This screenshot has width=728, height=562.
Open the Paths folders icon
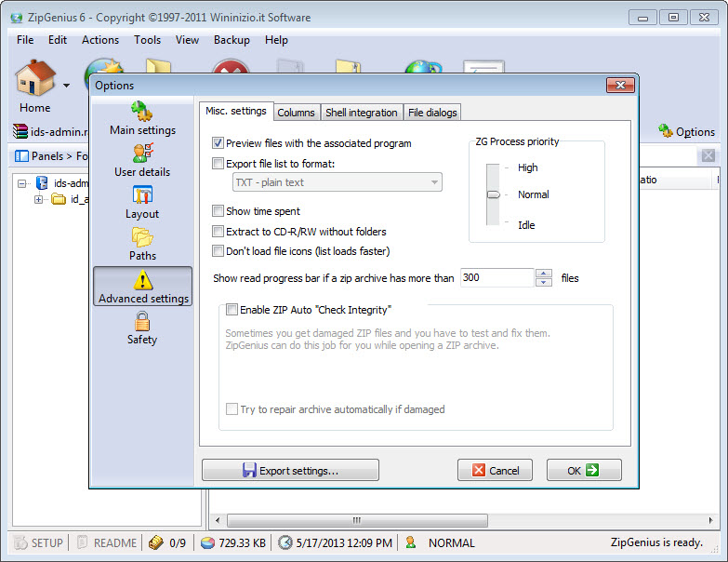pos(142,237)
